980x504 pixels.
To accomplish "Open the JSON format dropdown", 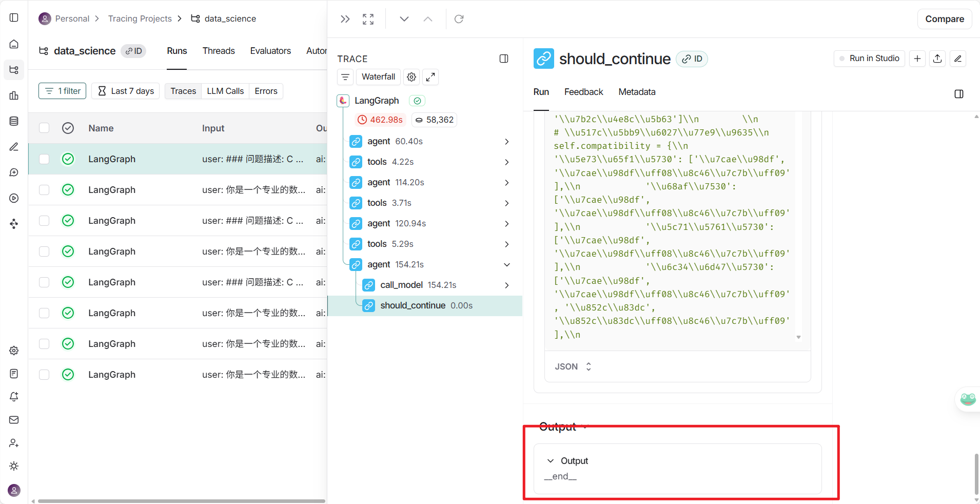I will (573, 366).
